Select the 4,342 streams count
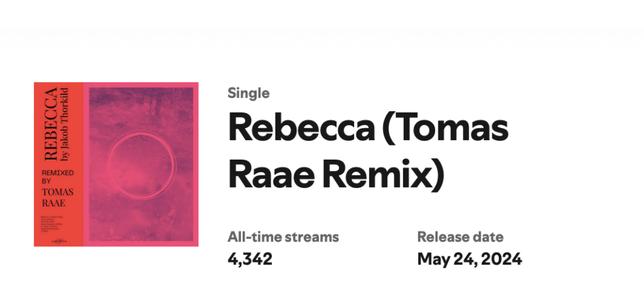 250,259
